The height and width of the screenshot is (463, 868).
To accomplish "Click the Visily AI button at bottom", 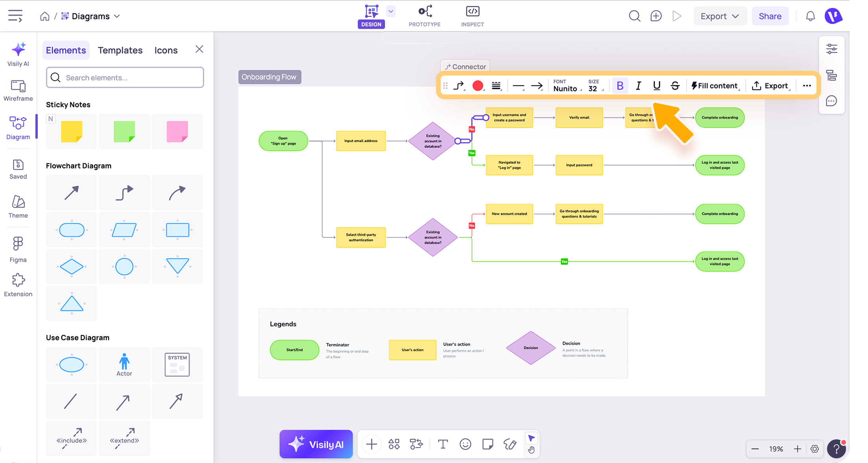I will click(316, 444).
